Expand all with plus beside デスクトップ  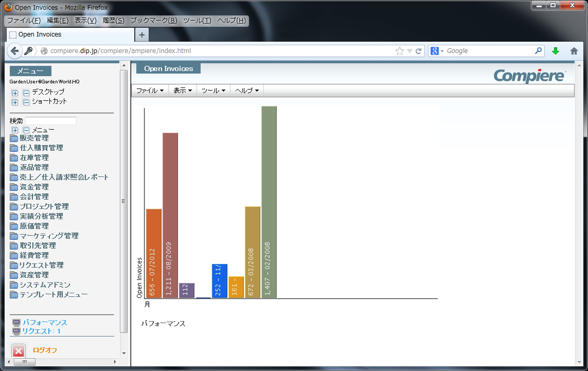14,93
